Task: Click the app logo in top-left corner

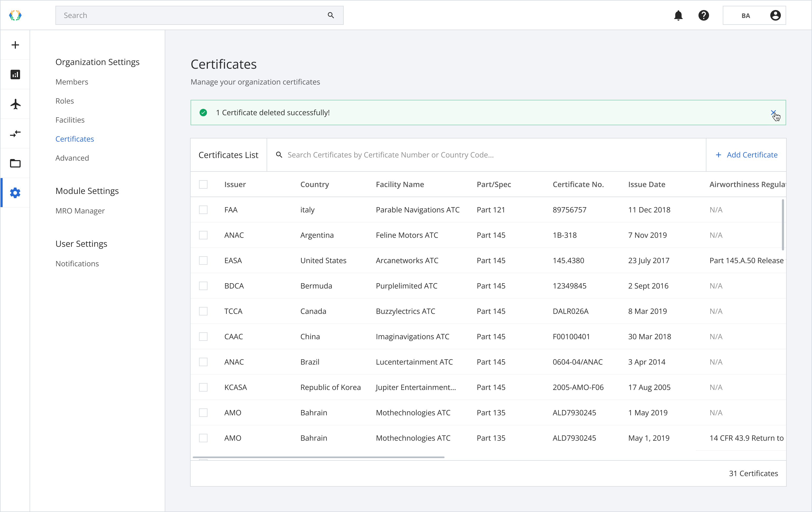Action: click(15, 15)
